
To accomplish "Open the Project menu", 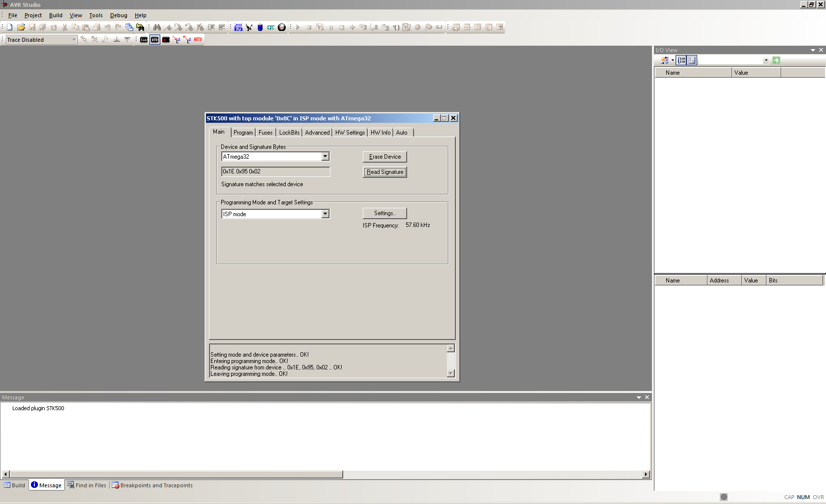I will (33, 15).
